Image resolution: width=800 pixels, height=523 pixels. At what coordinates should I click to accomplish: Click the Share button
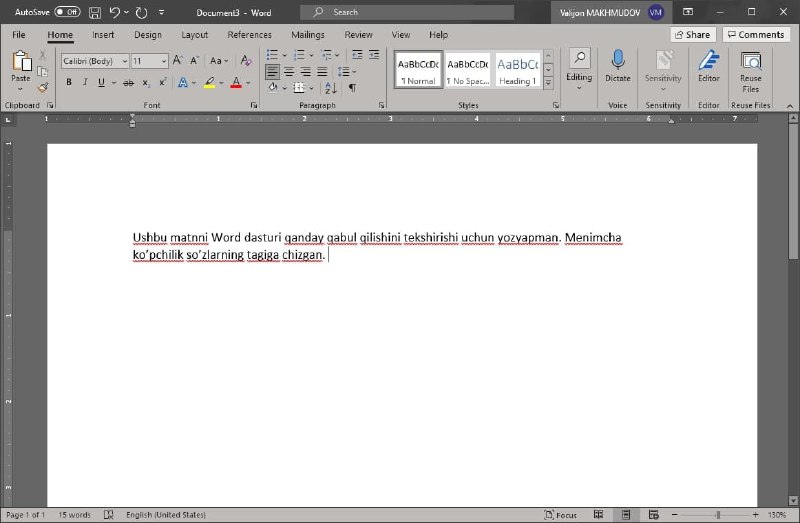tap(693, 35)
